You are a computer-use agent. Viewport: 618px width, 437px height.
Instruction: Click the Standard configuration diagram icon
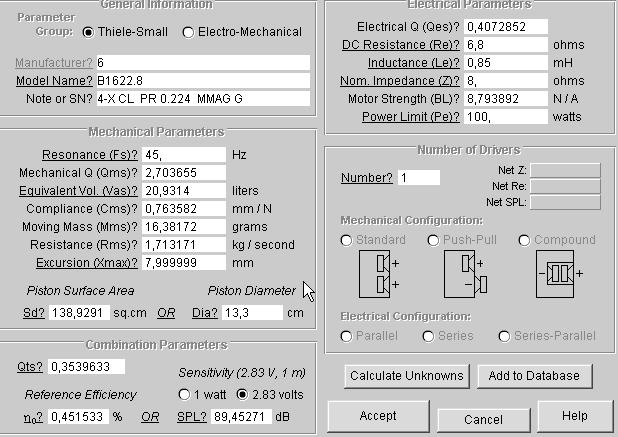click(x=379, y=274)
